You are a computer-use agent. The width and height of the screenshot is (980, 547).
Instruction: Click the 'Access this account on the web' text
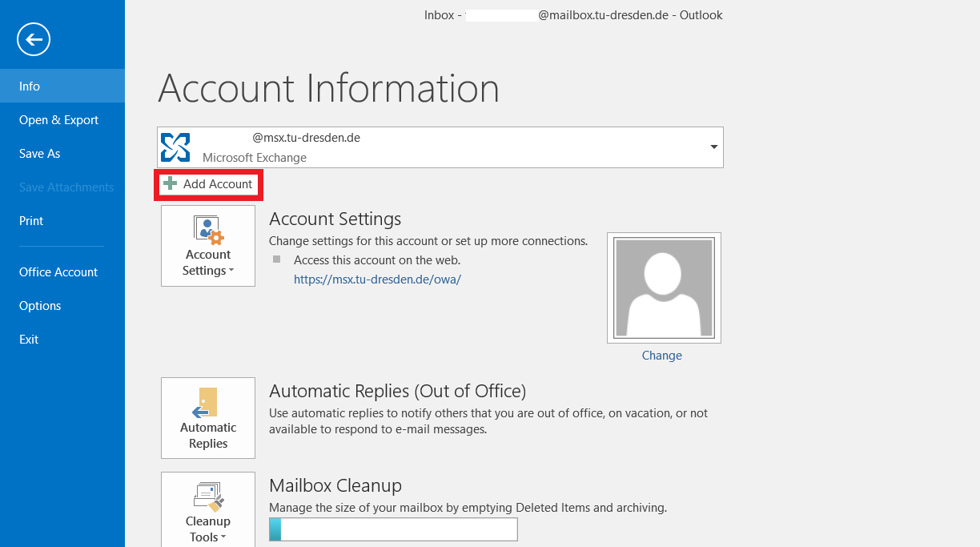[377, 260]
